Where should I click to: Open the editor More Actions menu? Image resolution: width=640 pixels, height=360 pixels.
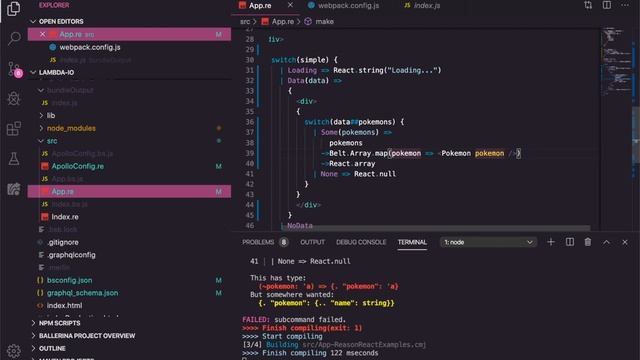[x=625, y=5]
